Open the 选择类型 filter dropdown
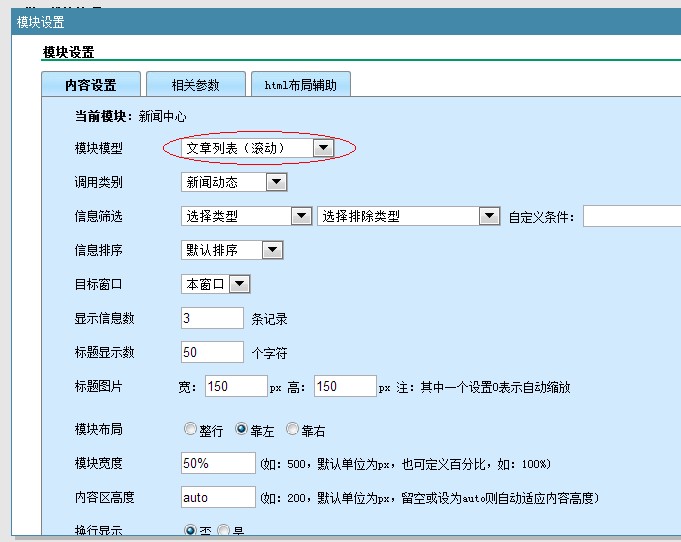Viewport: 681px width, 542px height. [246, 216]
